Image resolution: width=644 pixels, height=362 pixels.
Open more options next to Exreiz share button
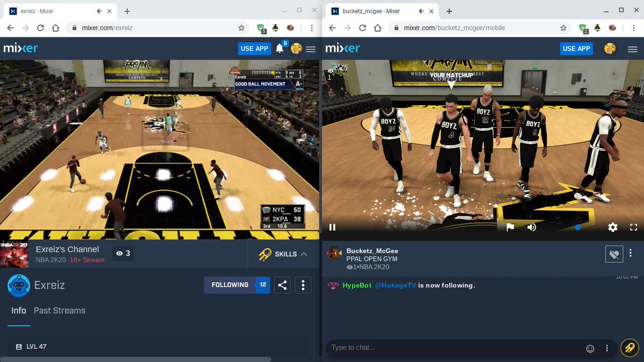click(303, 285)
